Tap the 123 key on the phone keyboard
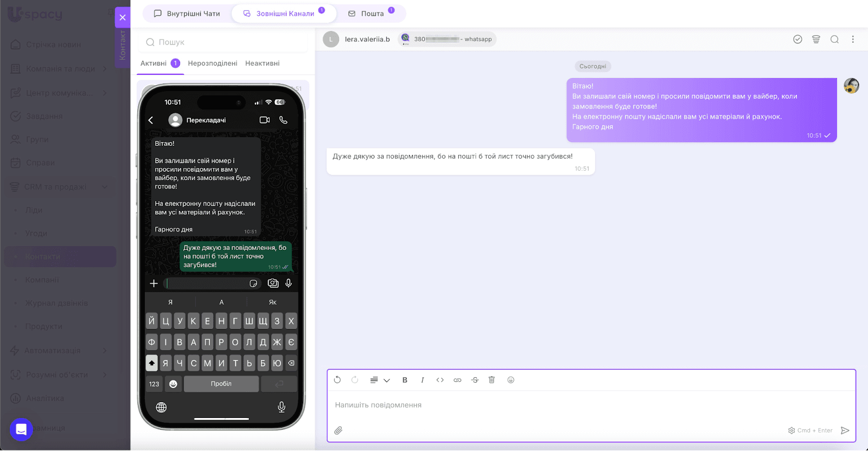Viewport: 868px width, 451px height. pyautogui.click(x=154, y=384)
